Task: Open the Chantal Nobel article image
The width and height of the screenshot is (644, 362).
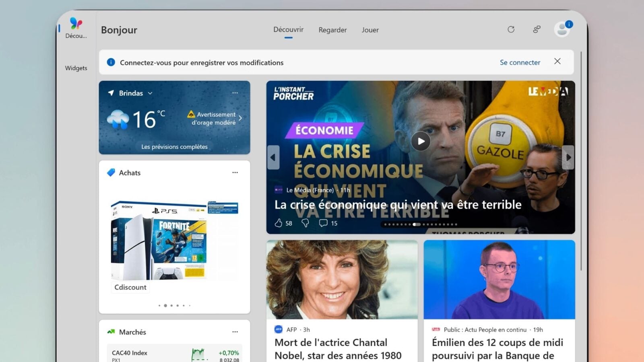Action: tap(342, 280)
